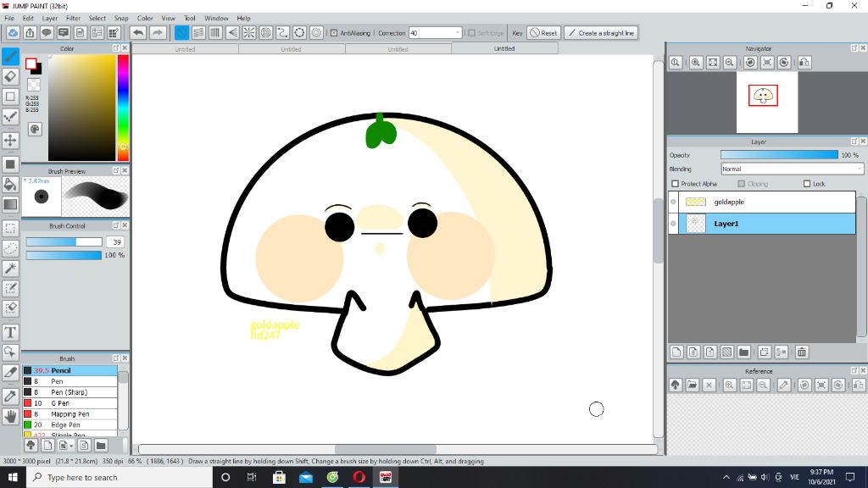Select the rectangular Select tool
Screen dimensions: 868x488
click(x=10, y=228)
